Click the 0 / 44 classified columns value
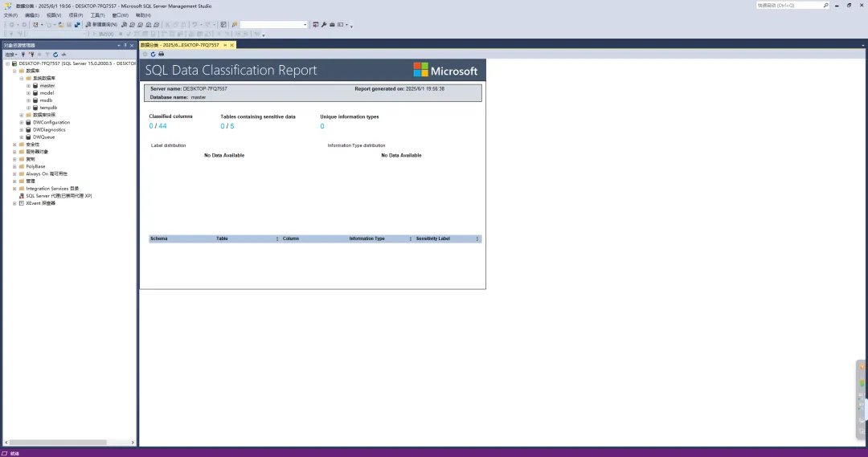 click(x=158, y=126)
